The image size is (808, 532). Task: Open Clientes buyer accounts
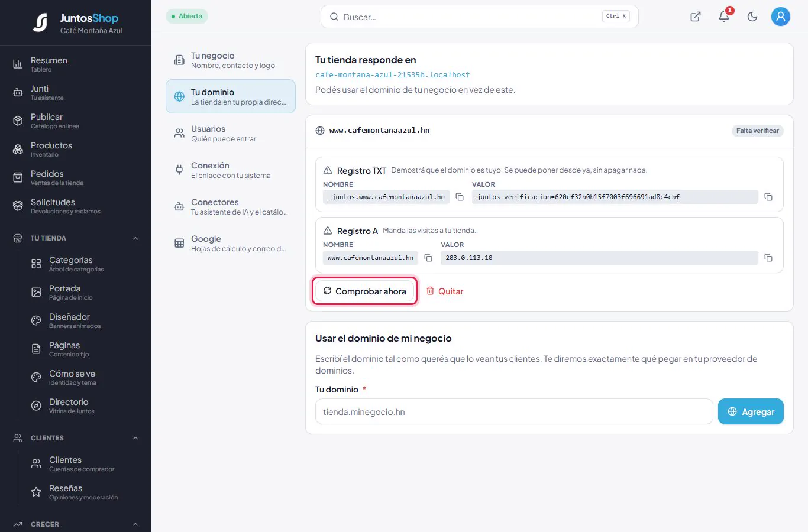click(x=85, y=463)
